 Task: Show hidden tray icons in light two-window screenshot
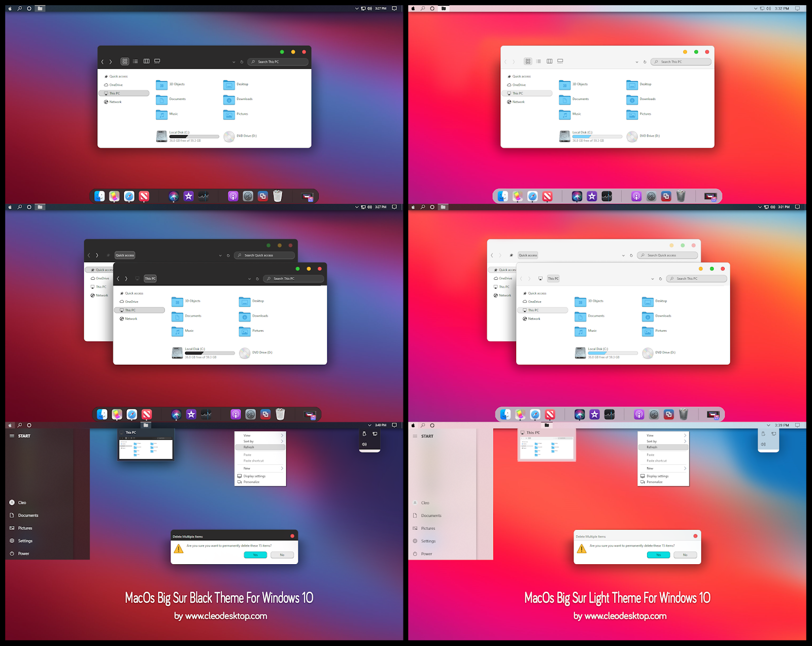point(760,207)
